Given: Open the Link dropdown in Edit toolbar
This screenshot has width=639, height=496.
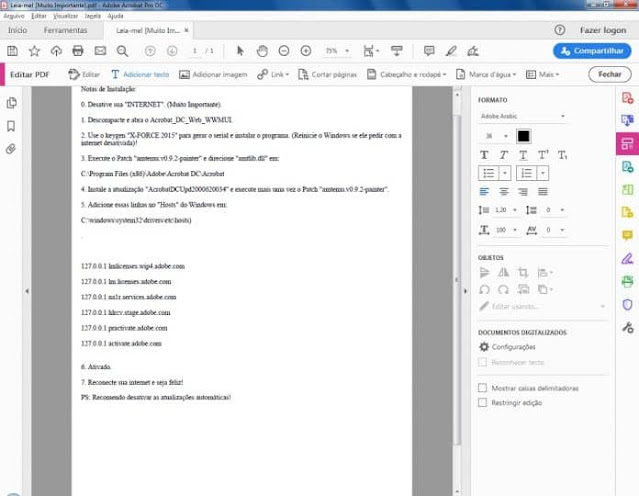Looking at the screenshot, I should [x=273, y=74].
